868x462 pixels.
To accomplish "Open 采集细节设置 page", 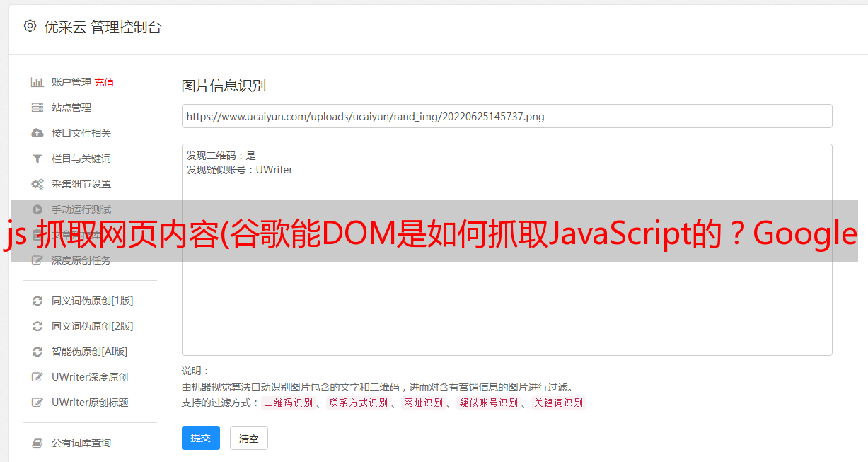I will coord(81,184).
